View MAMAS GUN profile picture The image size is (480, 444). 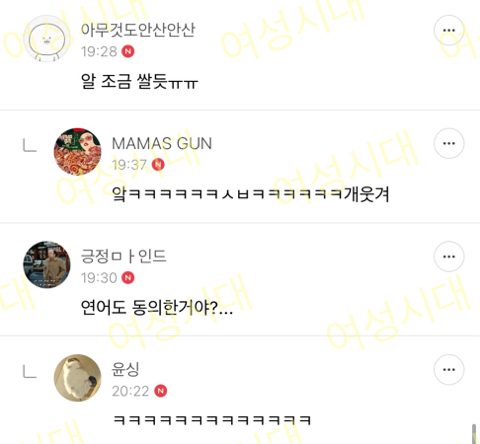[x=77, y=152]
